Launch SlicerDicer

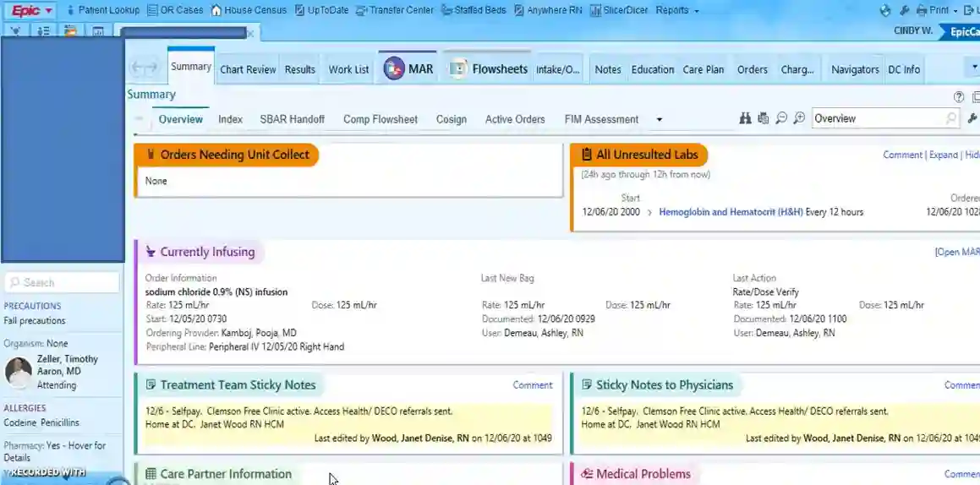point(619,10)
